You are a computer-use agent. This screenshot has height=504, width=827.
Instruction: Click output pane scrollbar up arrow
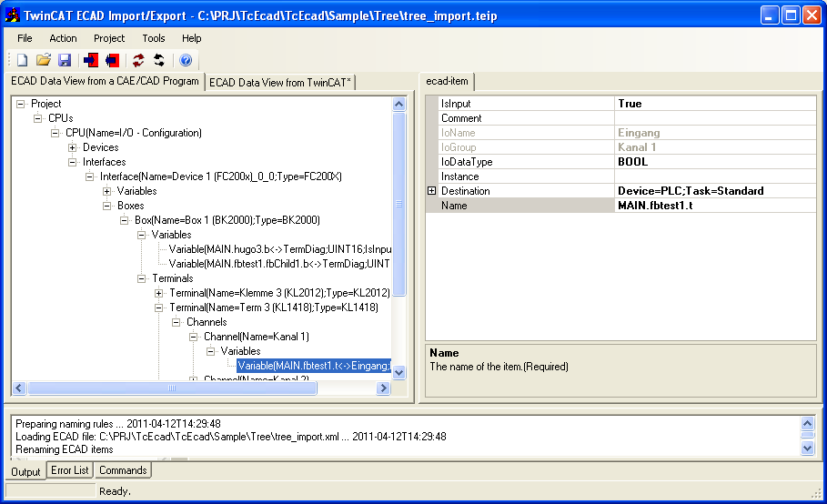pos(808,423)
